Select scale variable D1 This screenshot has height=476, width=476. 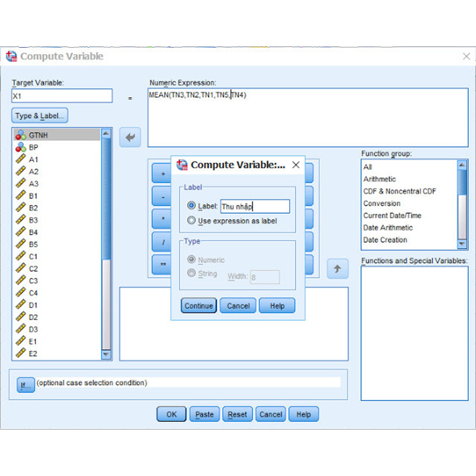(57, 305)
